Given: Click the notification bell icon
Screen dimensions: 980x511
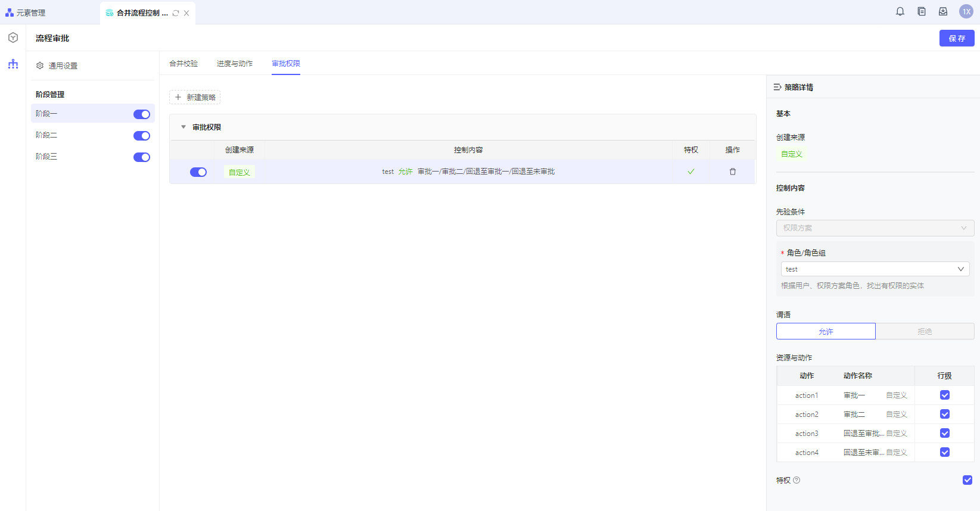Looking at the screenshot, I should tap(900, 12).
